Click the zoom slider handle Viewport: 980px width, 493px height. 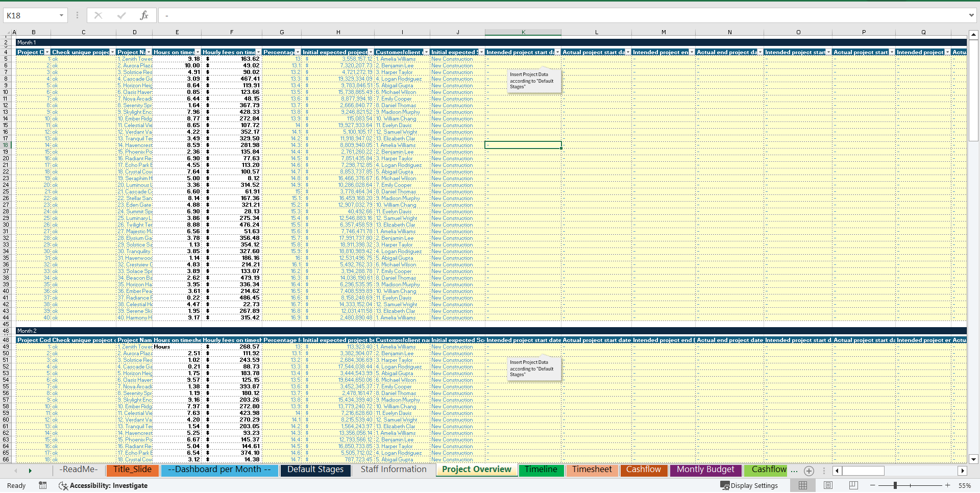tap(895, 485)
